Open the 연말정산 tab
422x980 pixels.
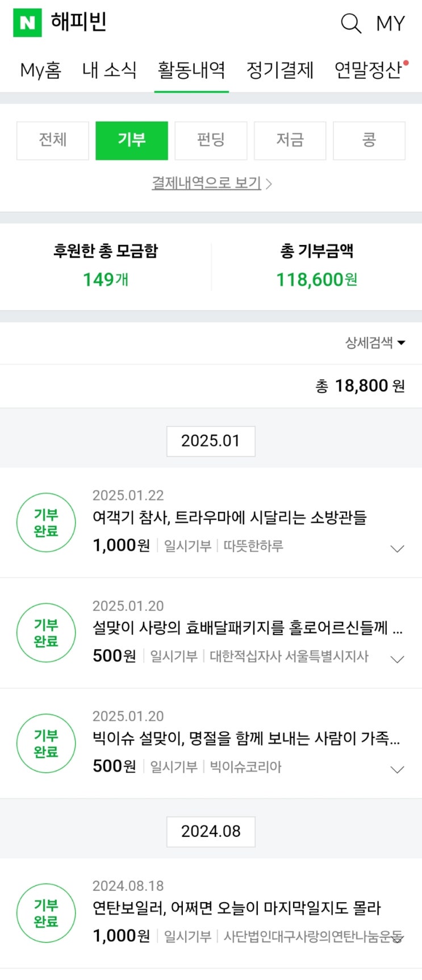[368, 70]
